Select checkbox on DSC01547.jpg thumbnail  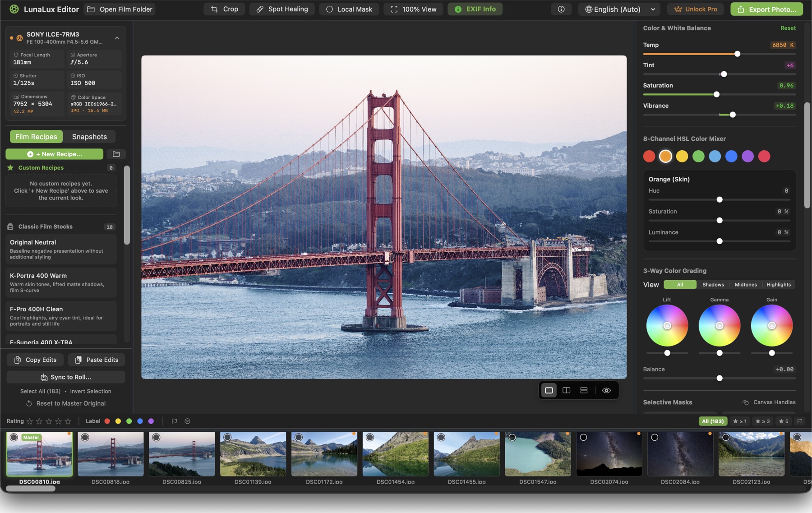[512, 437]
